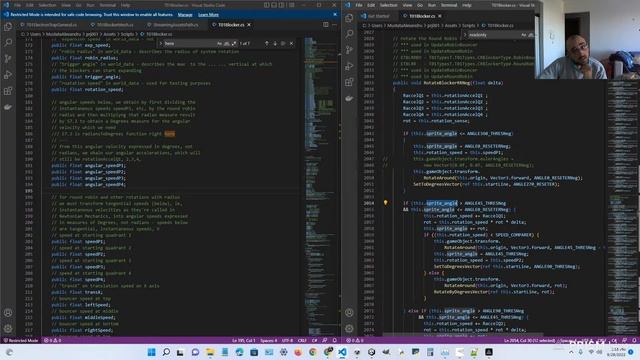
Task: Click the minimap in right editor
Action: (x=622, y=208)
